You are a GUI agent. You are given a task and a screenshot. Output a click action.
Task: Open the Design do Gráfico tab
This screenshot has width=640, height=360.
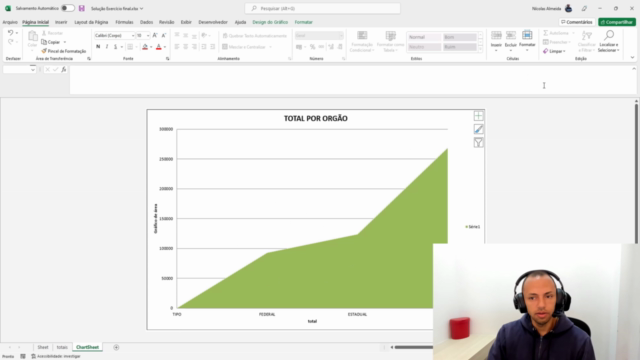[270, 22]
